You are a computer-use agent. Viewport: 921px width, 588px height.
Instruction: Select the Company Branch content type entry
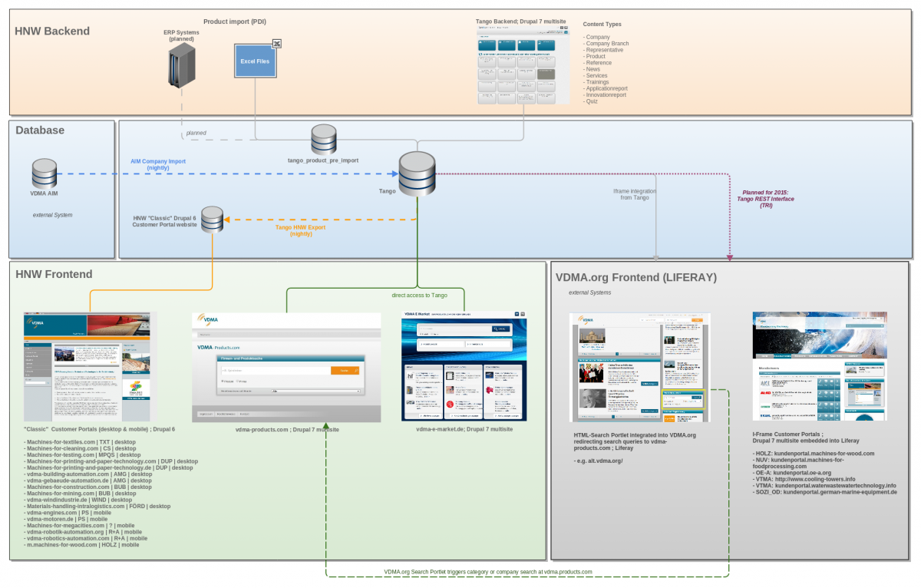point(606,44)
